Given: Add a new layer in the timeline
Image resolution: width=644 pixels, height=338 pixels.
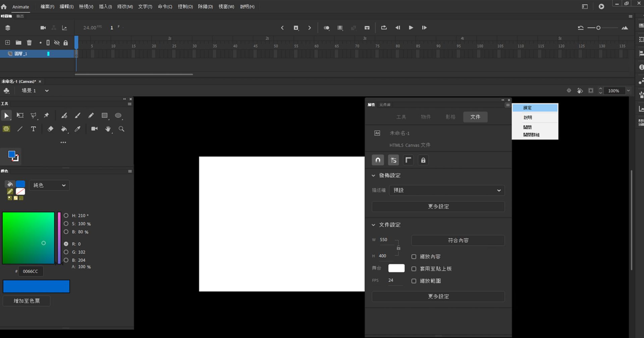Looking at the screenshot, I should click(x=7, y=43).
